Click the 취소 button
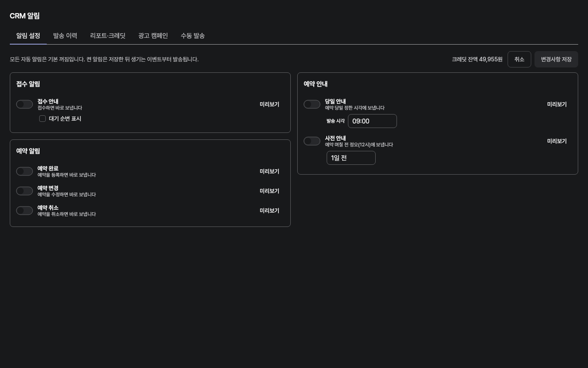Viewport: 588px width, 368px height. [519, 59]
